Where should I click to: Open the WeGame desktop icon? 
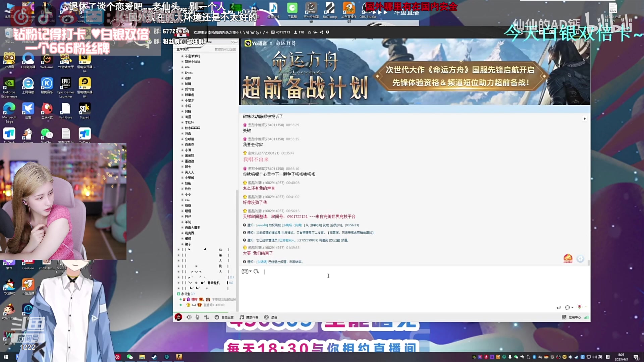point(47,61)
